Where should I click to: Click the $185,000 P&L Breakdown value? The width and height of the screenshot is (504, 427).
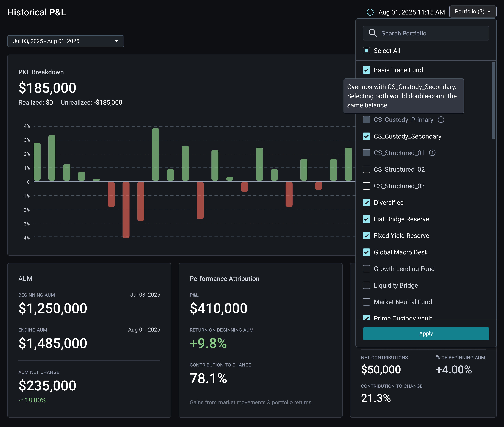coord(47,88)
